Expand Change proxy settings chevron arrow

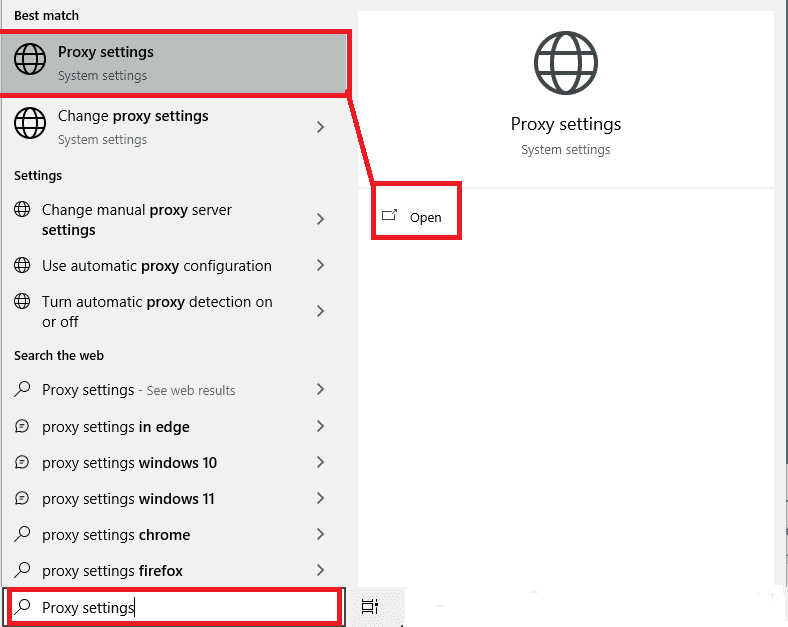pos(320,127)
